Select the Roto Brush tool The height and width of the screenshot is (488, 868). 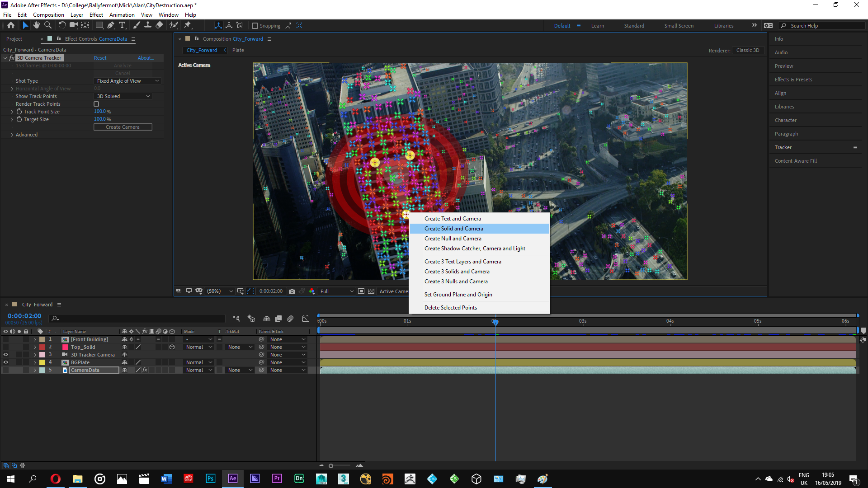click(x=174, y=25)
